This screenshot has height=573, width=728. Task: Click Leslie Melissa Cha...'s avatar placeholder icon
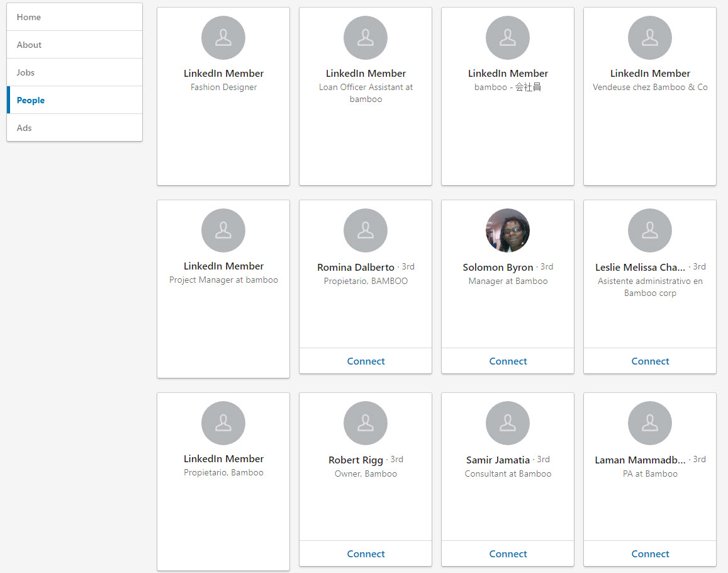click(x=649, y=230)
